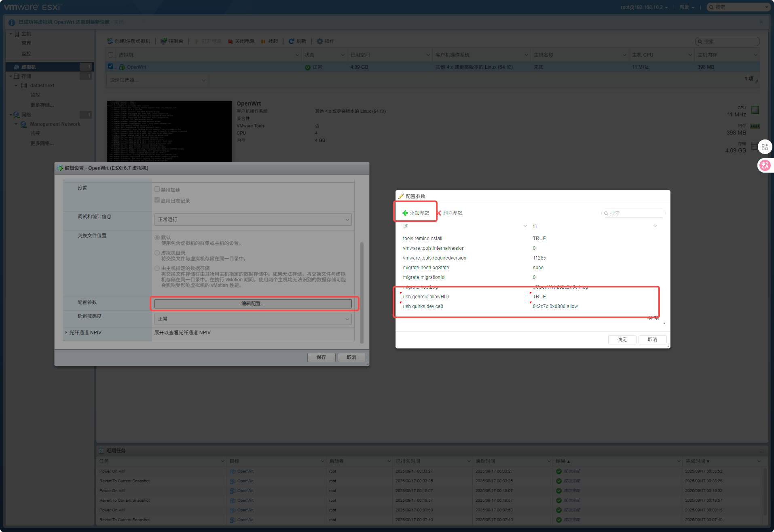Click the OpenWrt console thumbnail
This screenshot has width=774, height=532.
[169, 131]
